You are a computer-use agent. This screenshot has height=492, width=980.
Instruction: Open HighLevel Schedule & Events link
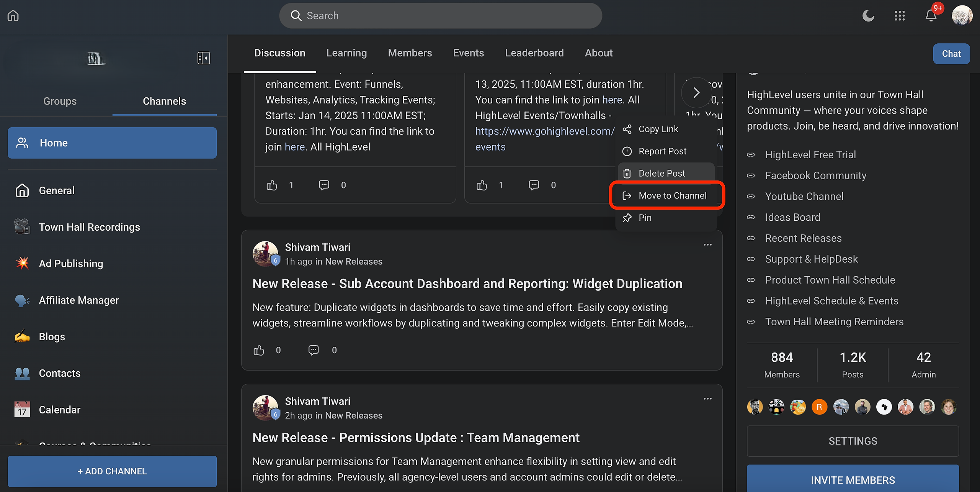pyautogui.click(x=831, y=301)
